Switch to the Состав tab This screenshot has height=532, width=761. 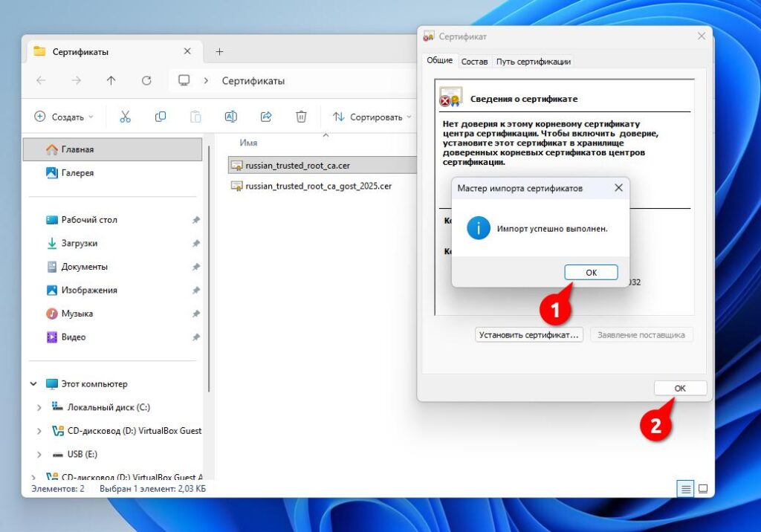tap(474, 62)
